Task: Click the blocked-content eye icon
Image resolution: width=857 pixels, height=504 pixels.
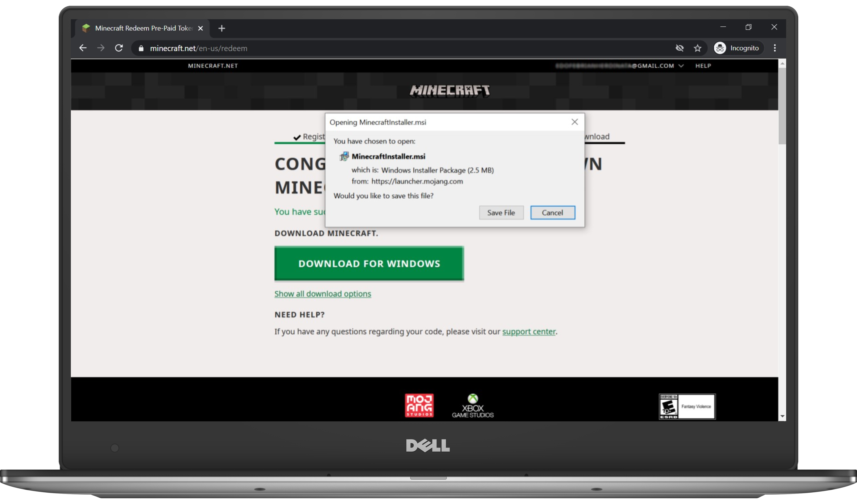Action: (680, 48)
